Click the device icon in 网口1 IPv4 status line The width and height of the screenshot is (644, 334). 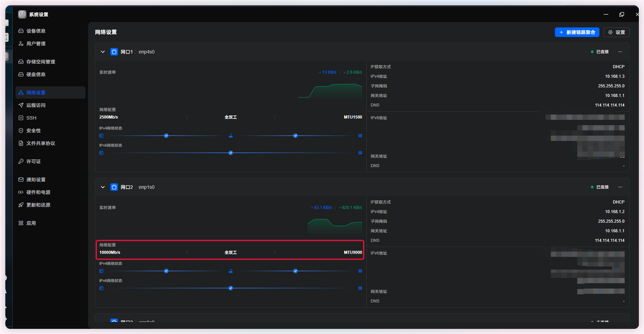tap(101, 136)
